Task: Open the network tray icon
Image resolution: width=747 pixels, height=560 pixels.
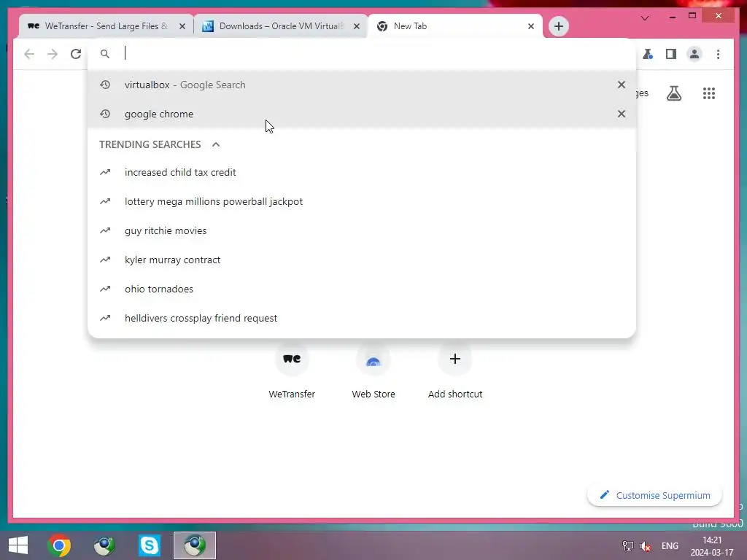Action: click(x=627, y=545)
